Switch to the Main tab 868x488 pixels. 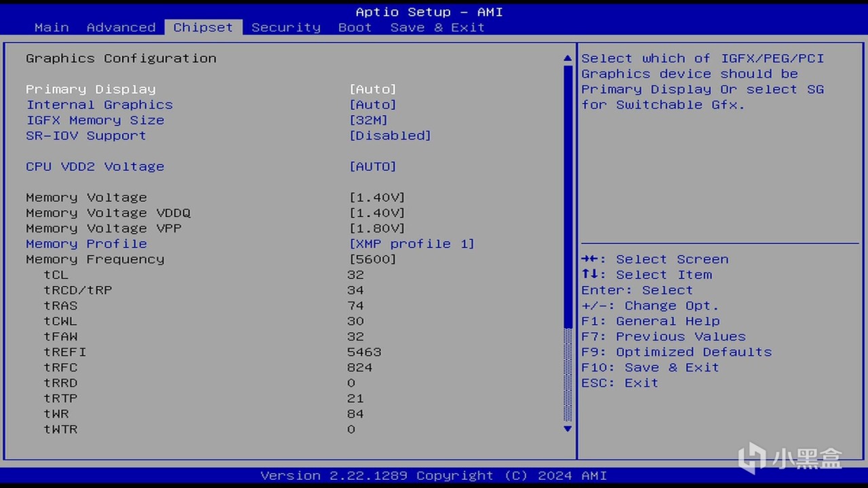click(x=52, y=27)
